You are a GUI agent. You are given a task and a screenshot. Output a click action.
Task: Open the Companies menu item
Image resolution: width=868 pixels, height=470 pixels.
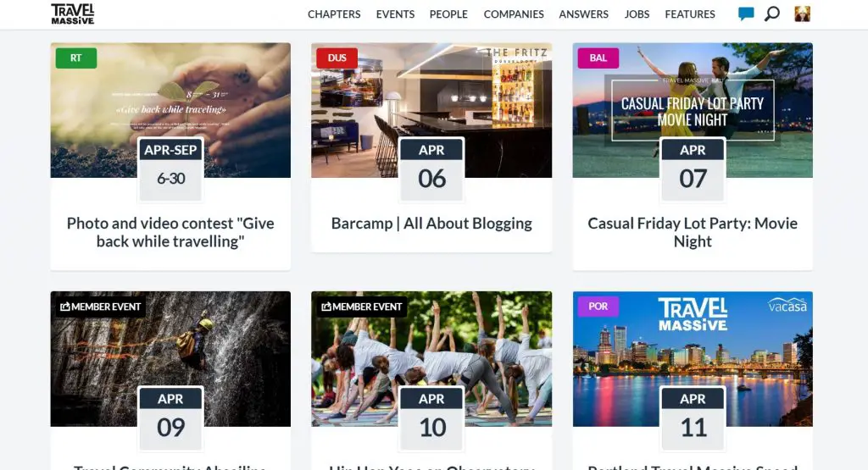(x=514, y=14)
